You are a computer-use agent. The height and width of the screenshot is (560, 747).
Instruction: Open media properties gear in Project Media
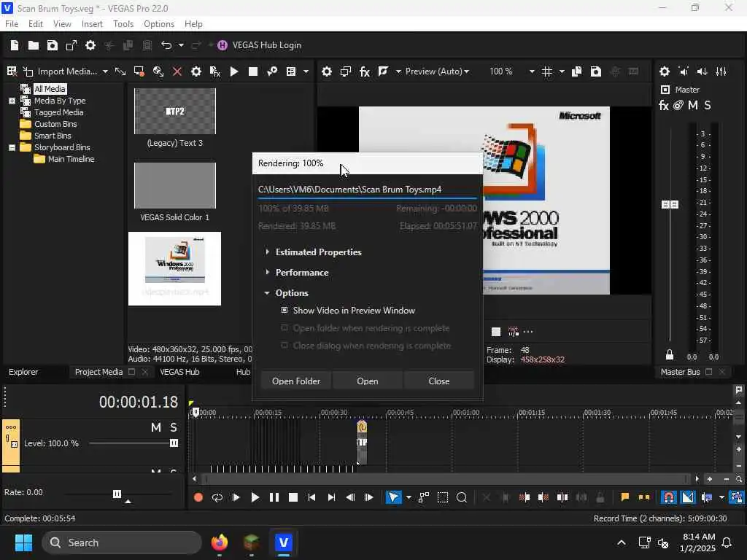tap(196, 71)
